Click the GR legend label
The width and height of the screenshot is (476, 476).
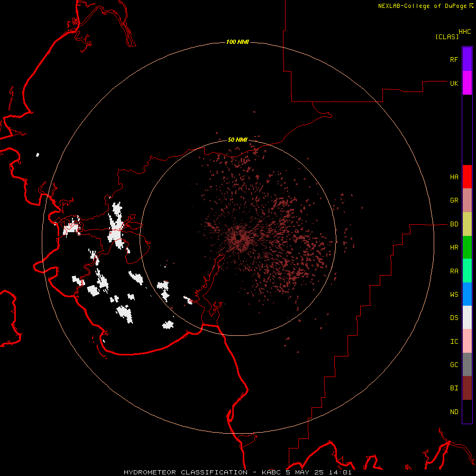(454, 200)
